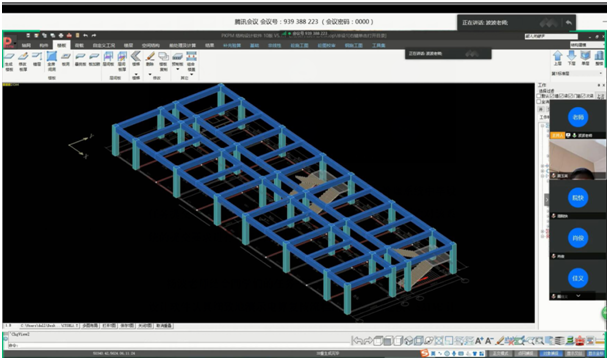
Task: Toggle the checkbox on the filter panel's second row
Action: coord(539,102)
